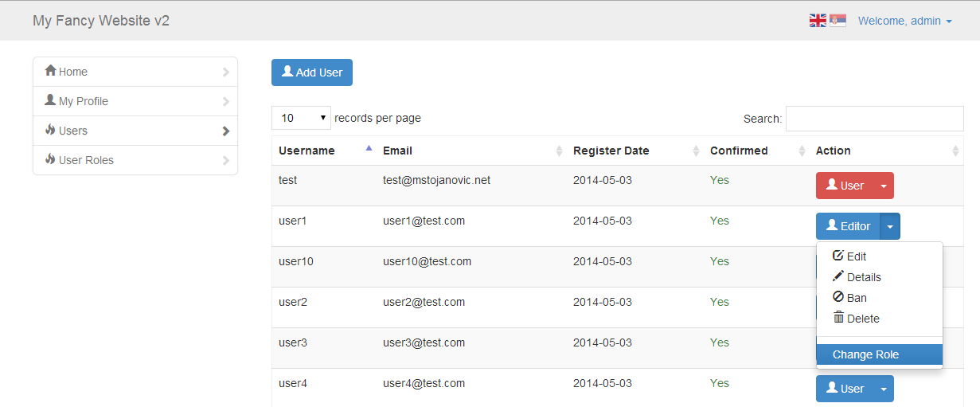This screenshot has height=407, width=980.
Task: Click the Delete trash can icon
Action: point(838,318)
